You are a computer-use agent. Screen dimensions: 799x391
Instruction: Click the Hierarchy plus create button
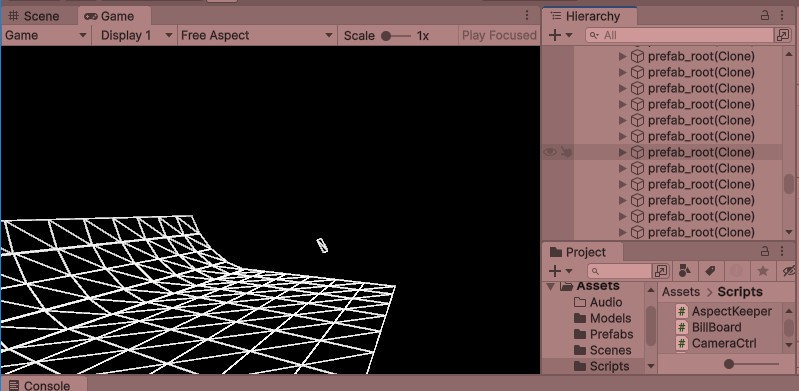560,35
